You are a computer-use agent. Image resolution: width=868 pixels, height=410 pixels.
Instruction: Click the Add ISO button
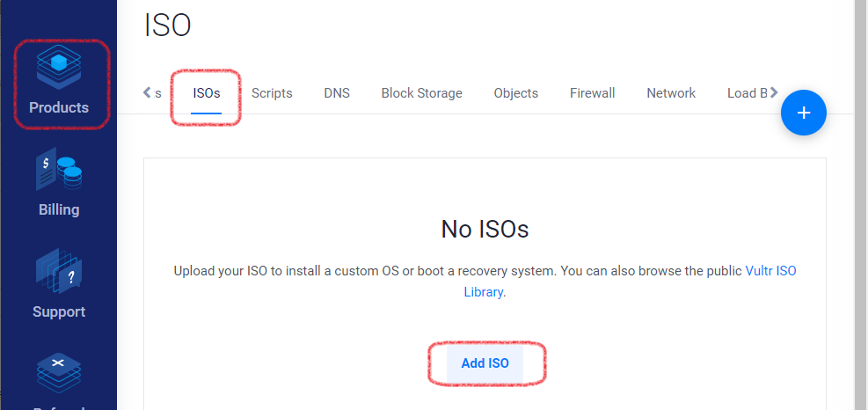pyautogui.click(x=485, y=363)
